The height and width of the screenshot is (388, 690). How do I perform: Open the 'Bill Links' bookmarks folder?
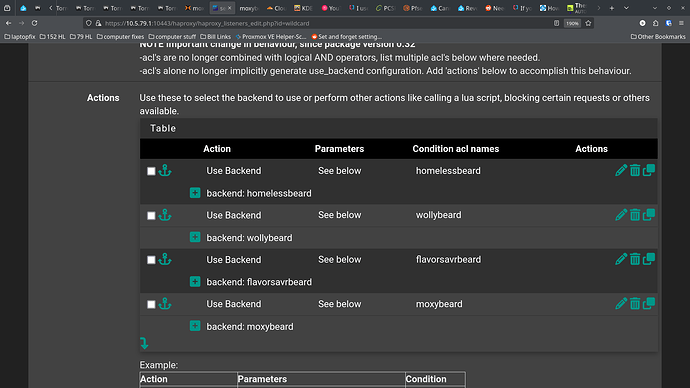(x=216, y=37)
